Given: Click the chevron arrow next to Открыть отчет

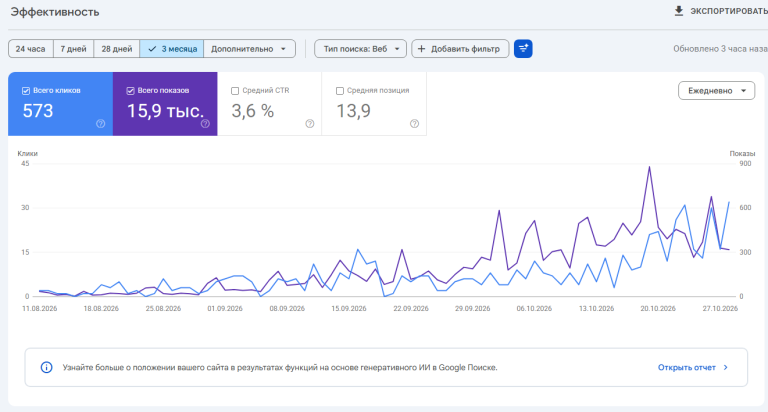Looking at the screenshot, I should 725,367.
